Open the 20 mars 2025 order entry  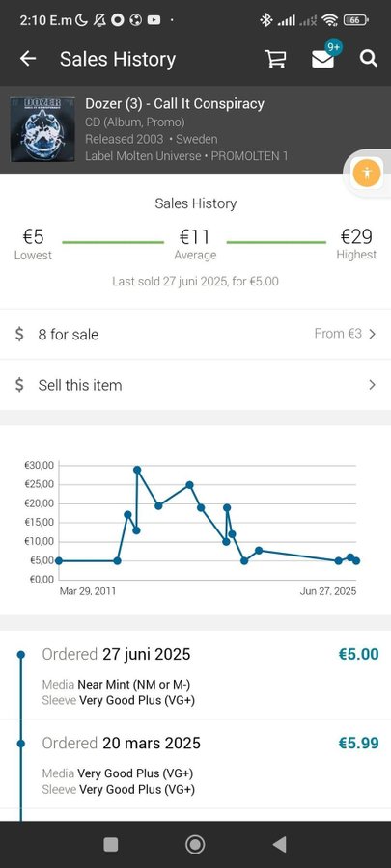click(195, 764)
